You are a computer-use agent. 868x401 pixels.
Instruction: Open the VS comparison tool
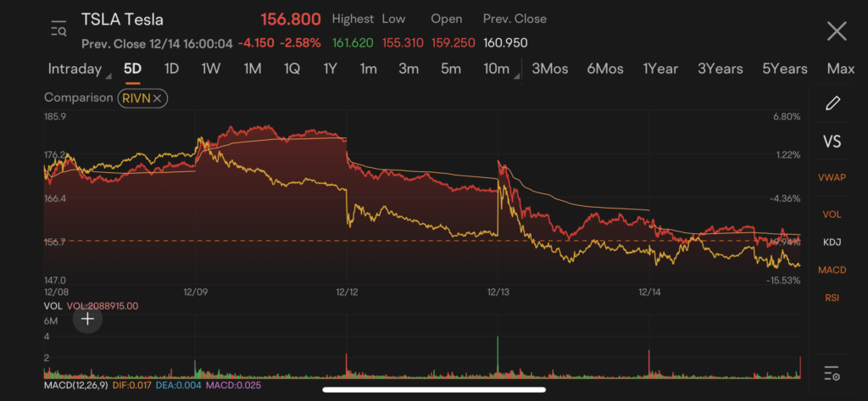832,142
